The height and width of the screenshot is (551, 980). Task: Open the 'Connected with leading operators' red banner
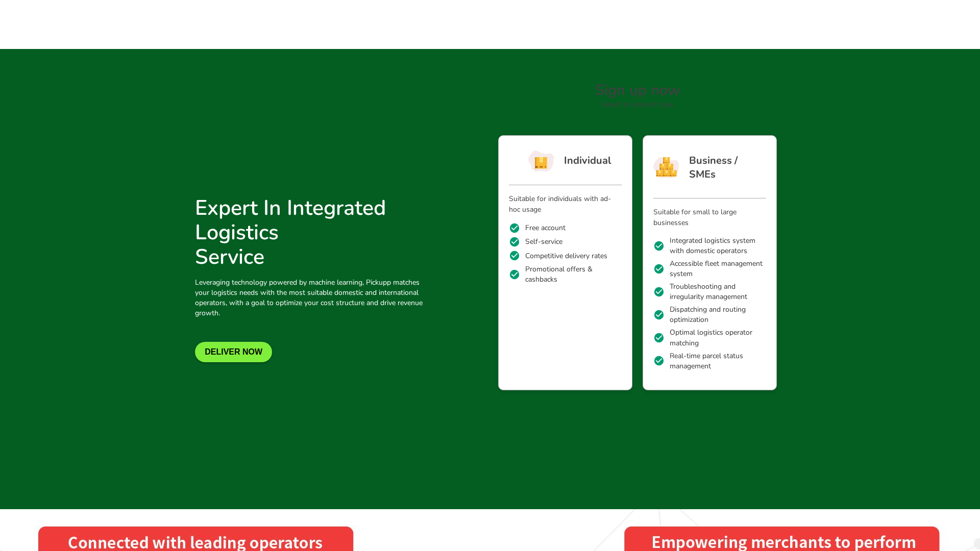[195, 539]
